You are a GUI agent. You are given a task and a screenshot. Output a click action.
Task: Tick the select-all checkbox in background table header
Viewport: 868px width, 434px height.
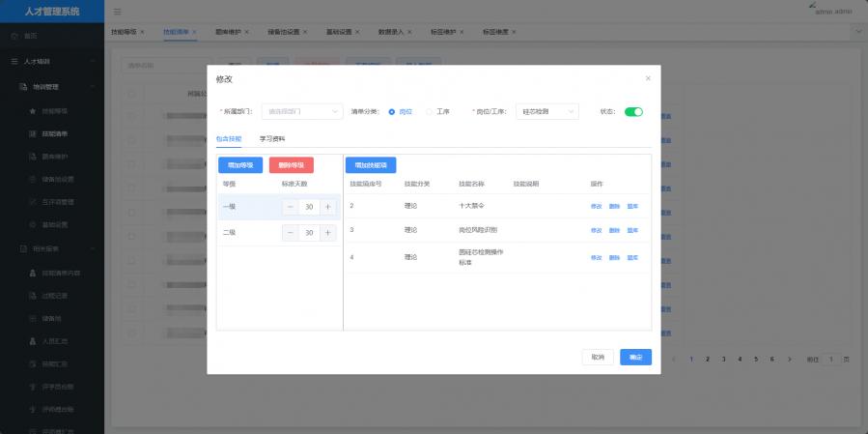click(131, 94)
